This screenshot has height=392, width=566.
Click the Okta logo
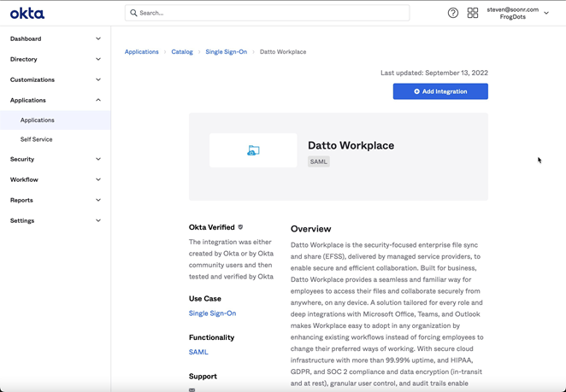(x=27, y=13)
